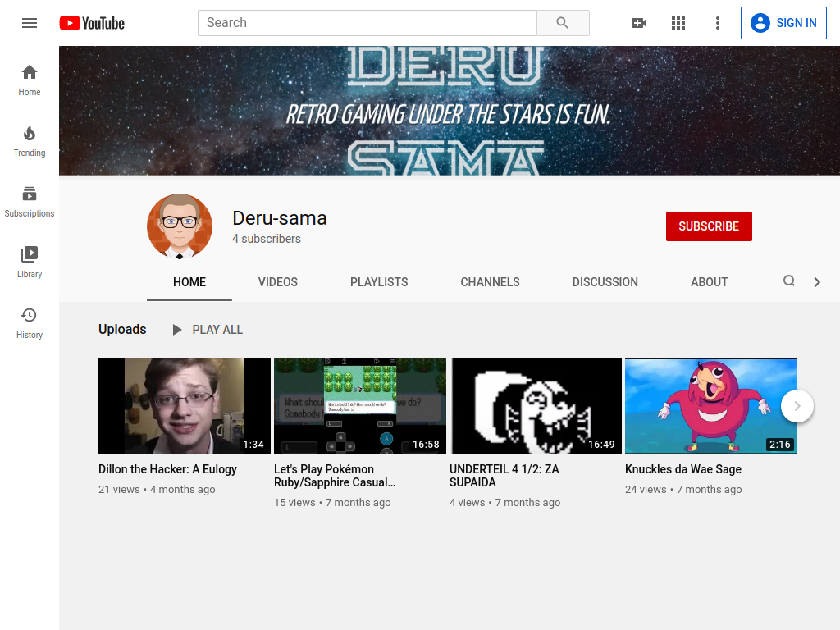
Task: Open the hamburger guide menu
Action: [30, 23]
